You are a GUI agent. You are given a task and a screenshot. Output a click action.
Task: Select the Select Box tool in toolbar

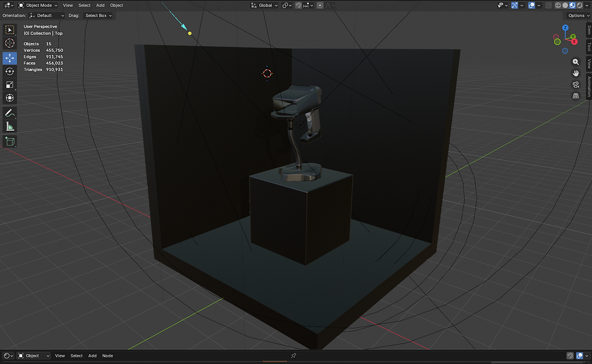click(x=10, y=30)
